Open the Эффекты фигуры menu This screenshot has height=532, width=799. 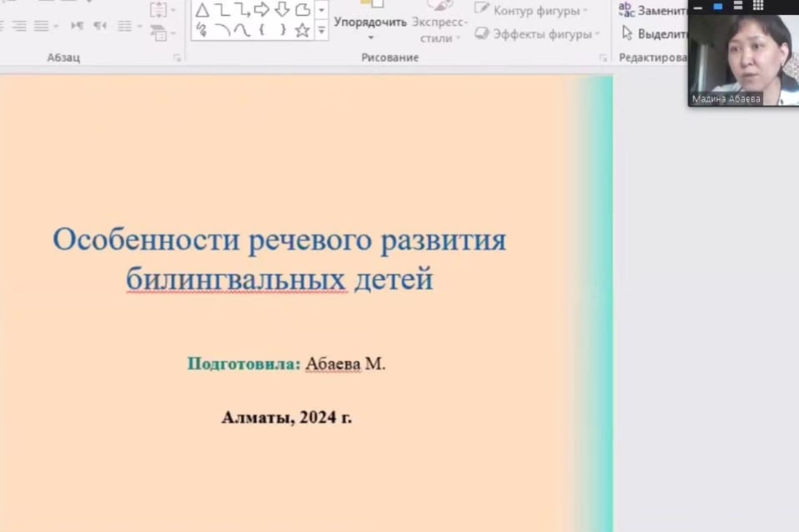pos(537,34)
